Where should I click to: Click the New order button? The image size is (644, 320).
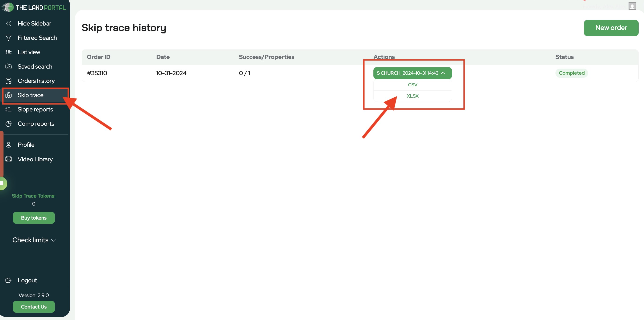[x=611, y=28]
